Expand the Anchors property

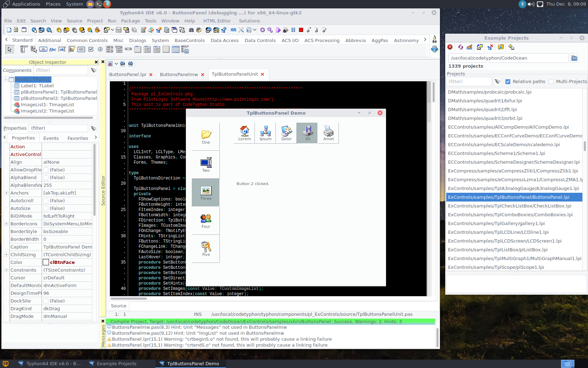click(6, 193)
